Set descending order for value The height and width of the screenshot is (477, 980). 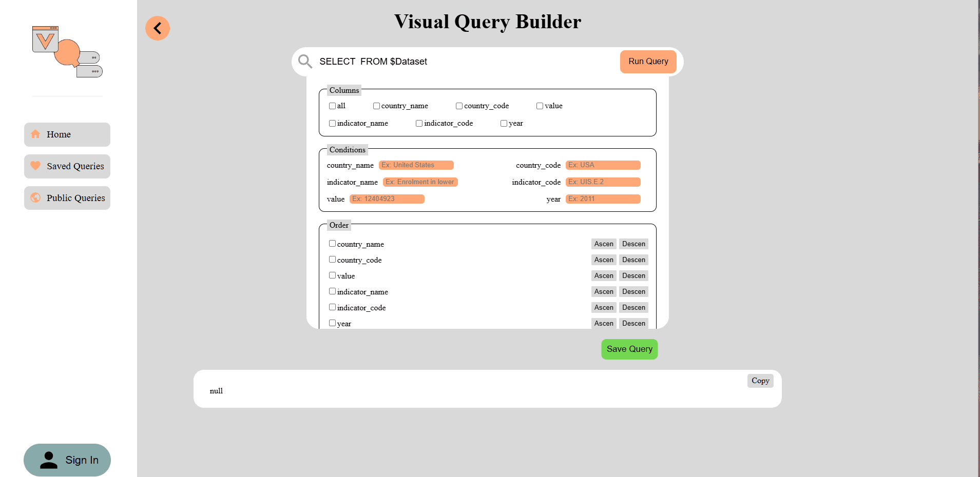point(633,275)
